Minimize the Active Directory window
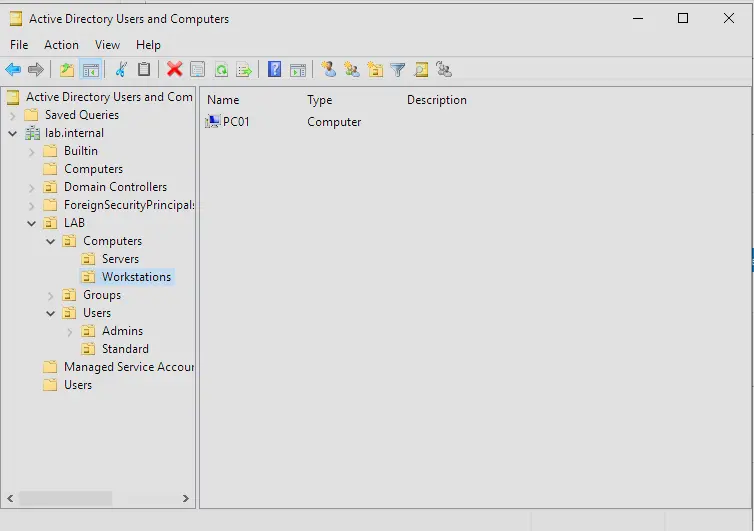This screenshot has height=531, width=754. 638,18
